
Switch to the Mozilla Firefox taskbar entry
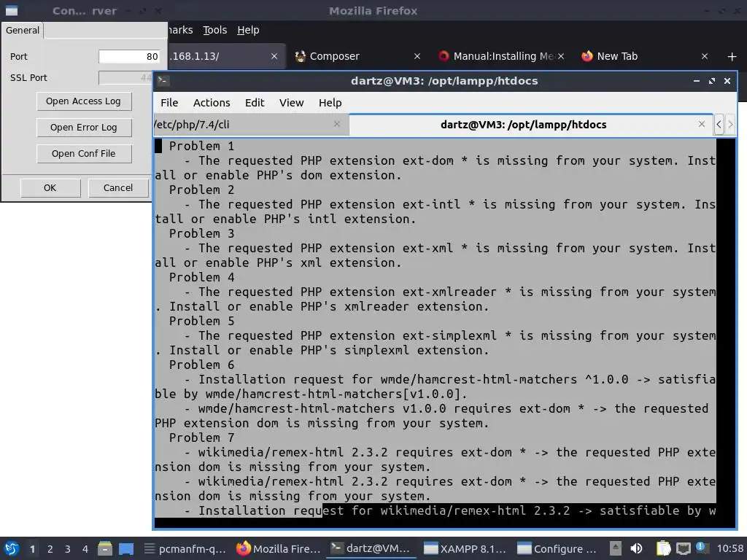pos(278,548)
